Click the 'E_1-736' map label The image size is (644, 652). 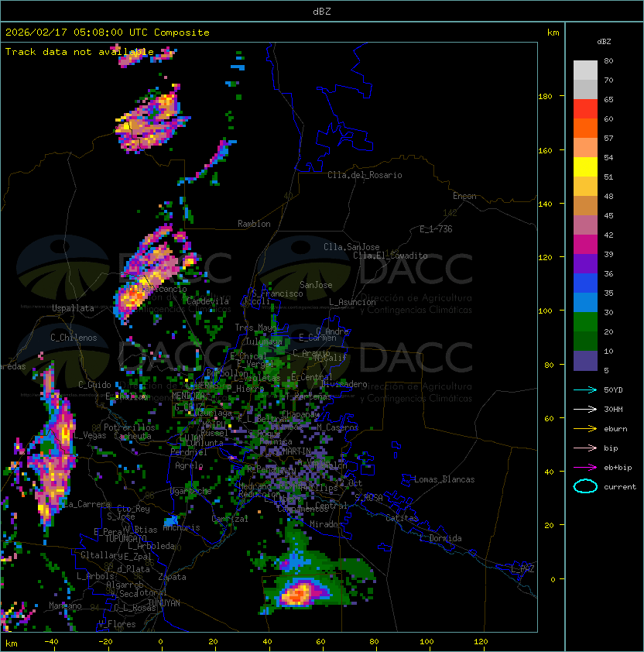(x=436, y=229)
